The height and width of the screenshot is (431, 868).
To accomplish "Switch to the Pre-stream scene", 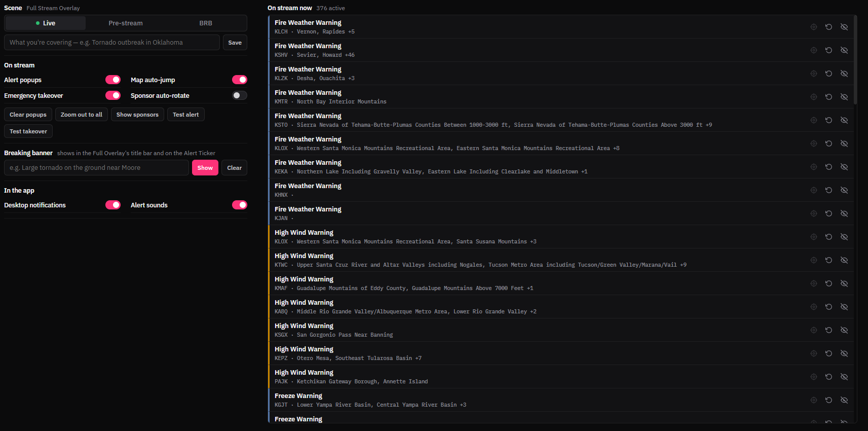I will pos(126,23).
